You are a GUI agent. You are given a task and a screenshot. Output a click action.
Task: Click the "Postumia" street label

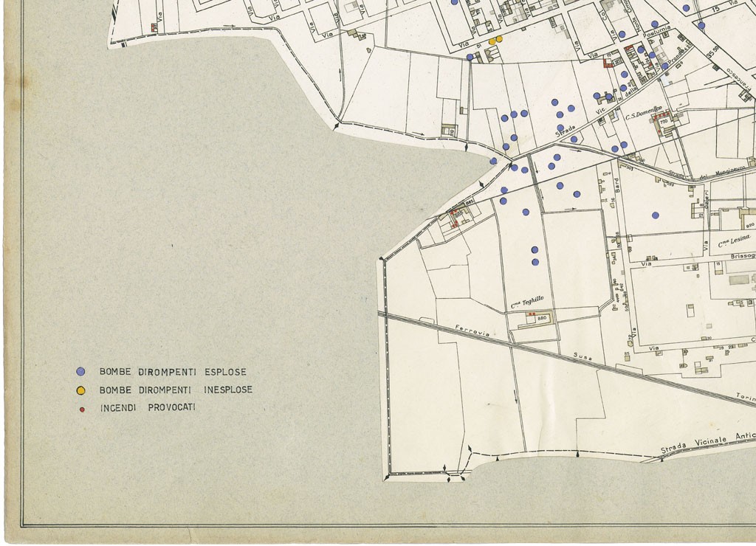pyautogui.click(x=658, y=32)
